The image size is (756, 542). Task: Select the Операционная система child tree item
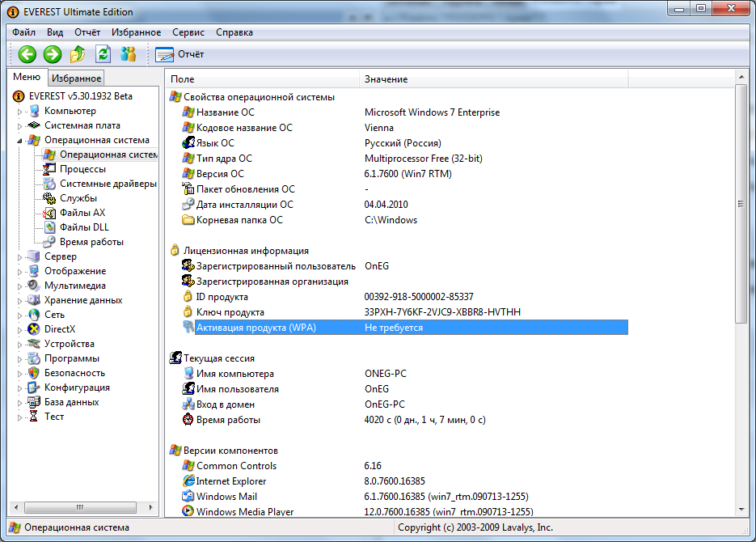coord(100,155)
